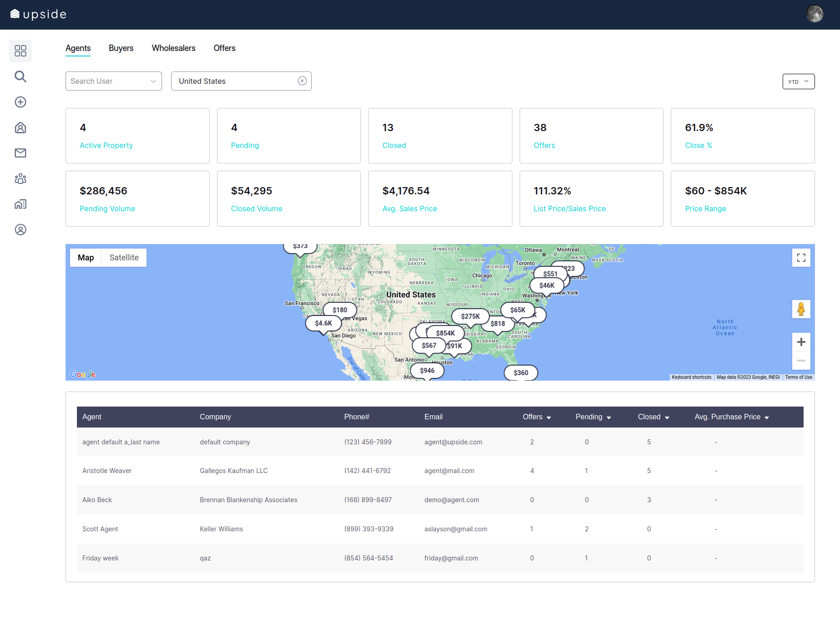Switch the map to Map view
Viewport: 840px width, 621px height.
tap(86, 258)
